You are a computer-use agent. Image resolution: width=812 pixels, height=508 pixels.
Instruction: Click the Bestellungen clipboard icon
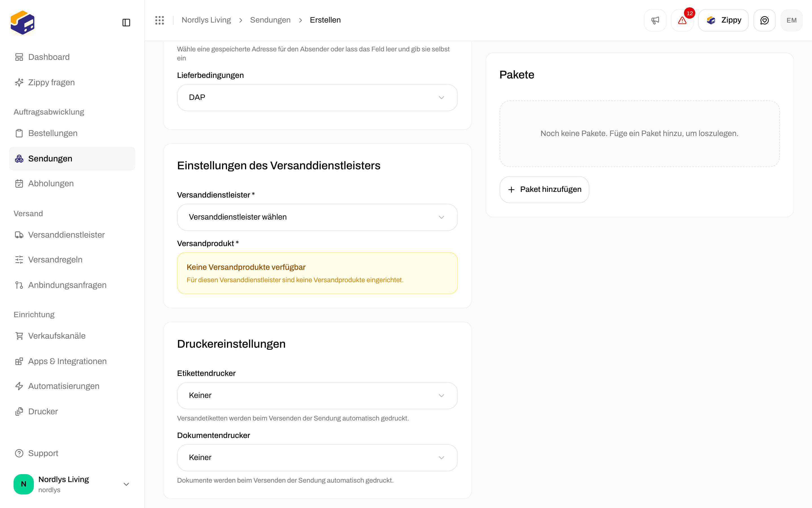click(x=19, y=133)
